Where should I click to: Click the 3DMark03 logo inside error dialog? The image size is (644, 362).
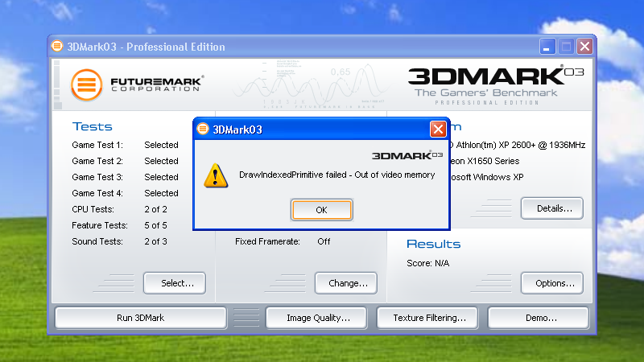coord(407,155)
